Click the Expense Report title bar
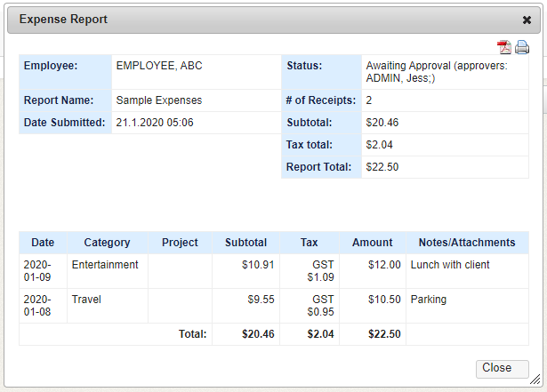This screenshot has height=392, width=547. click(x=267, y=20)
